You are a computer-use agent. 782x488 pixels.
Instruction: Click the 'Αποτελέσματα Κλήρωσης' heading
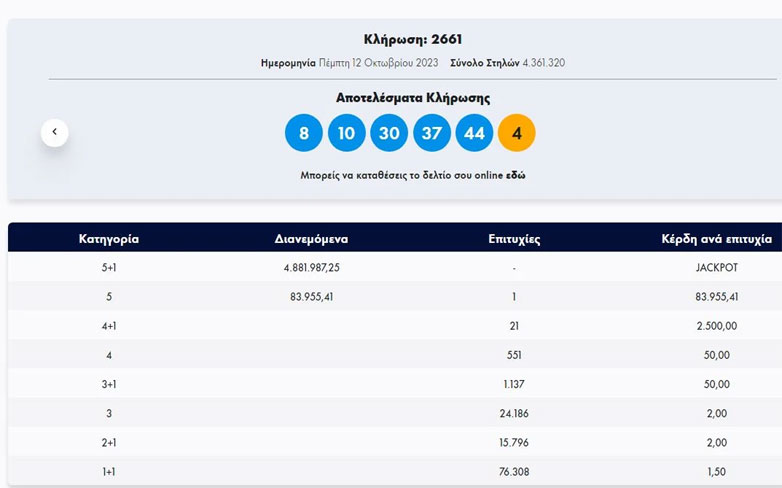click(412, 98)
